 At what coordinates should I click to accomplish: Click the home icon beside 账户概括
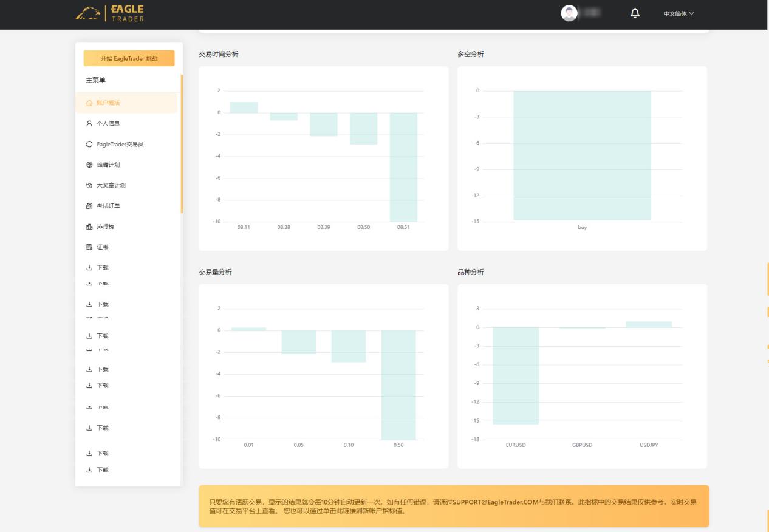89,103
